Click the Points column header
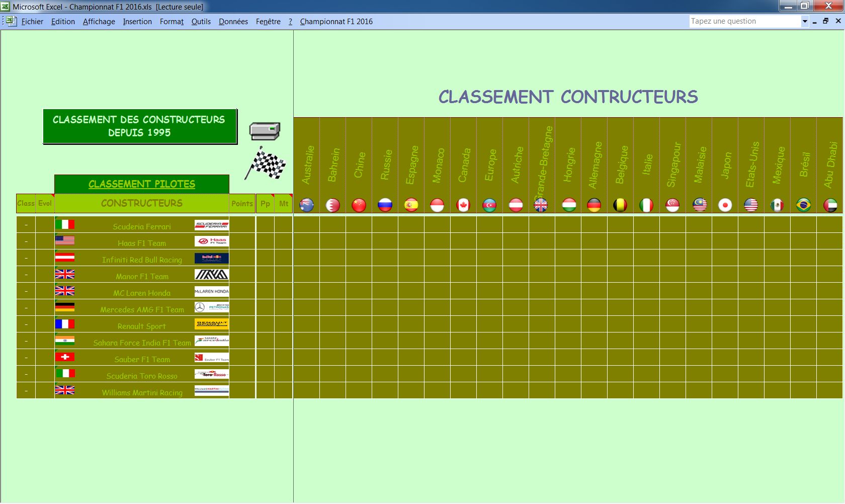This screenshot has width=845, height=504. point(242,203)
